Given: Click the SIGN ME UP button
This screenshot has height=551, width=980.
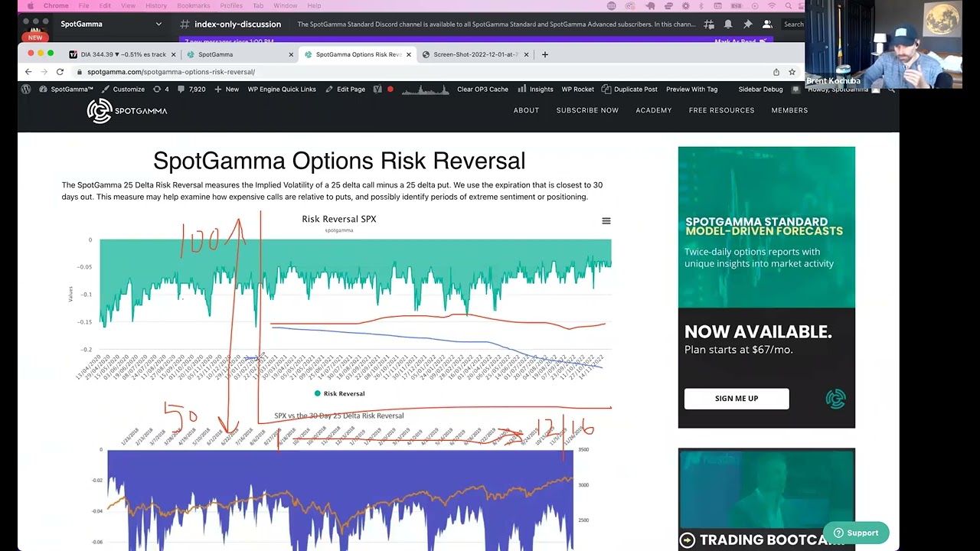Looking at the screenshot, I should click(736, 399).
